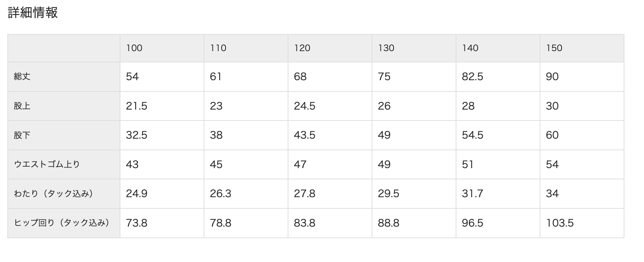Click the ヒップ回り（タック込み） row label

pos(62,223)
